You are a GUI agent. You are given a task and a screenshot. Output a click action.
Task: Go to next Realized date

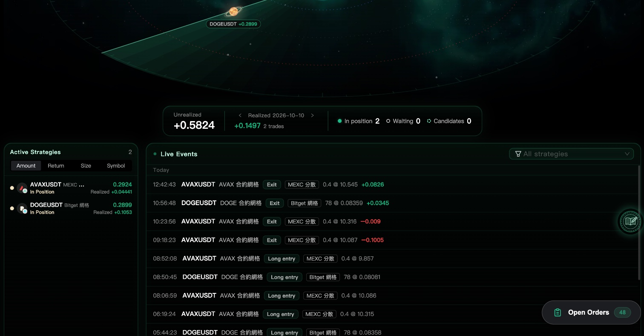click(x=312, y=116)
